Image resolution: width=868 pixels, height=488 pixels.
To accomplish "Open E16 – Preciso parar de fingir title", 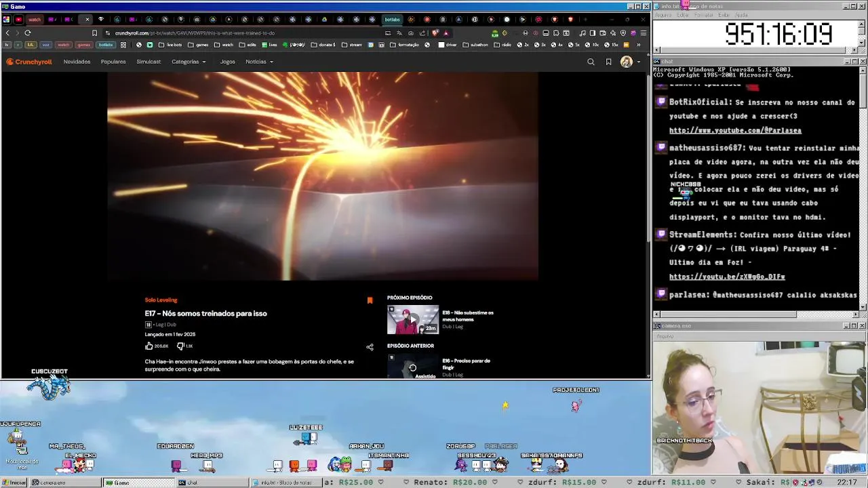I will click(466, 364).
